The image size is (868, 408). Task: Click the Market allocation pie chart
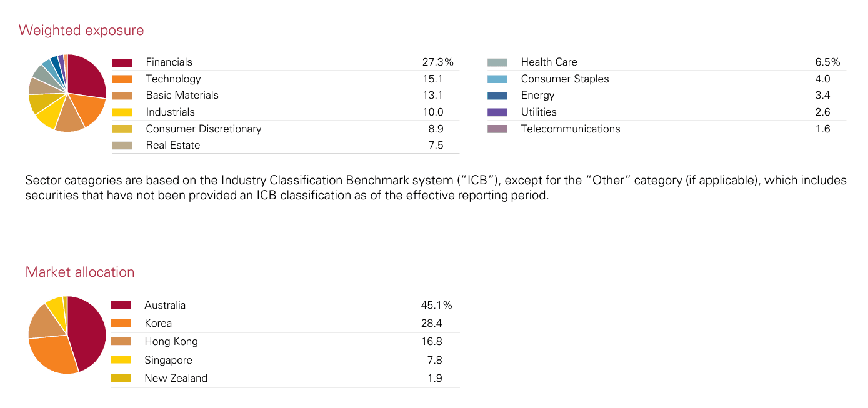(x=67, y=334)
